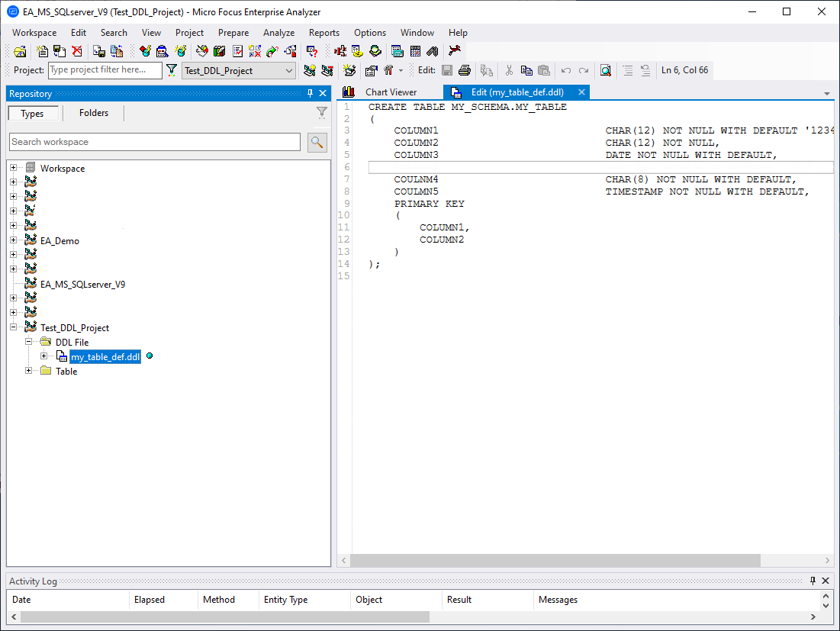The height and width of the screenshot is (631, 840).
Task: Click the red running figure toolbar icon
Action: pyautogui.click(x=455, y=51)
